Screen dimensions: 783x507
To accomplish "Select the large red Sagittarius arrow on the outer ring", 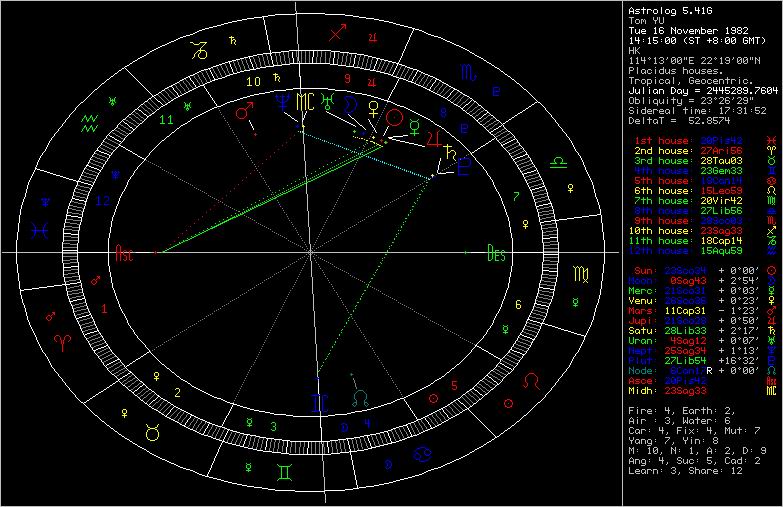I will pos(338,32).
